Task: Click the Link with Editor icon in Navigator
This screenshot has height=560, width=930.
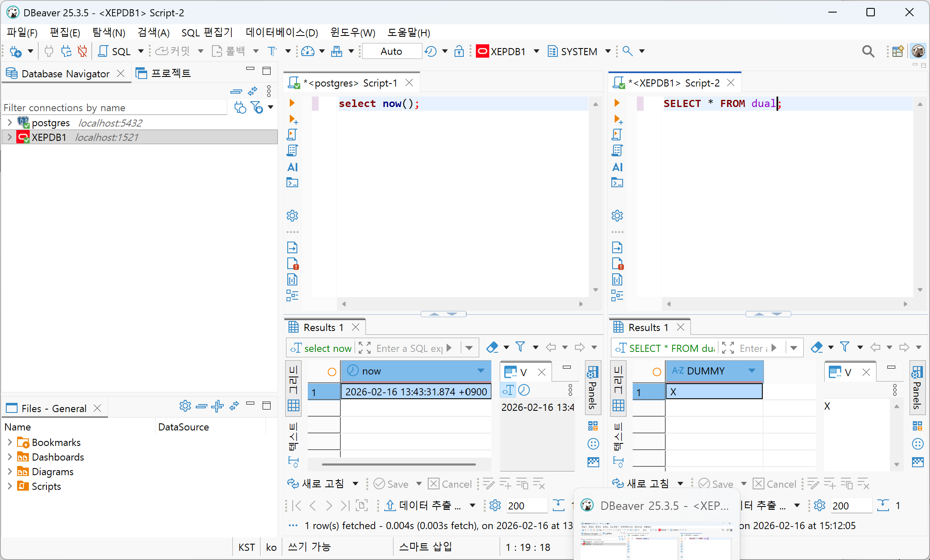Action: (x=253, y=91)
